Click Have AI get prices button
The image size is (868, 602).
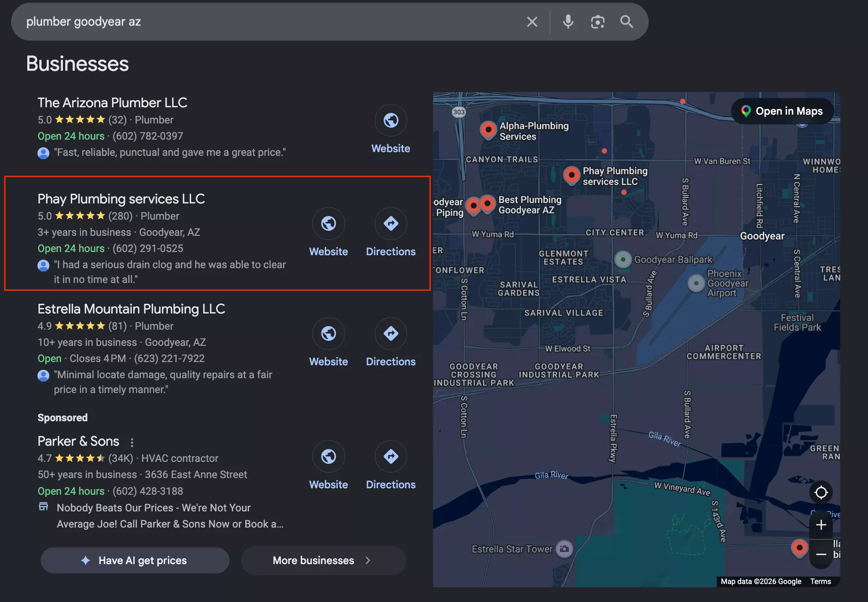click(135, 560)
